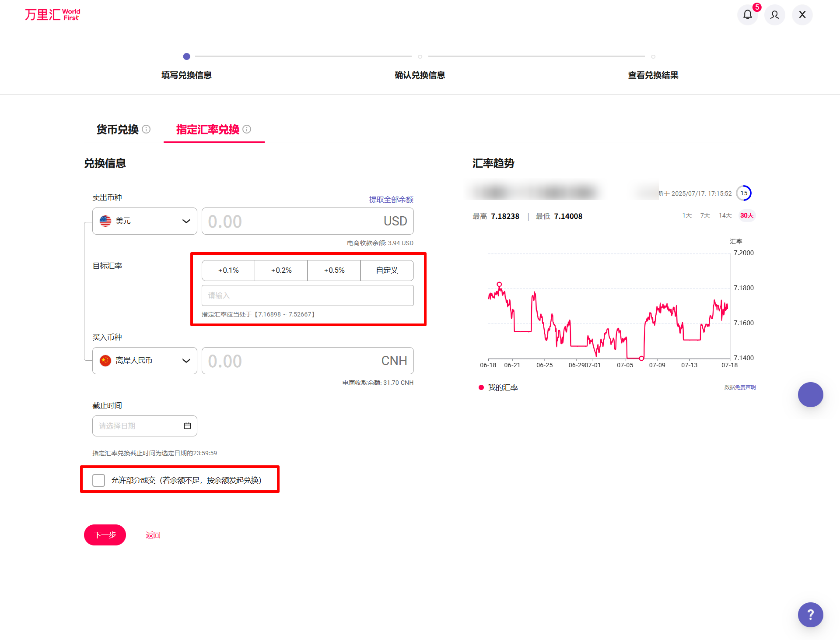Enable the 允许部分成交 checkbox
840x640 pixels.
point(99,480)
